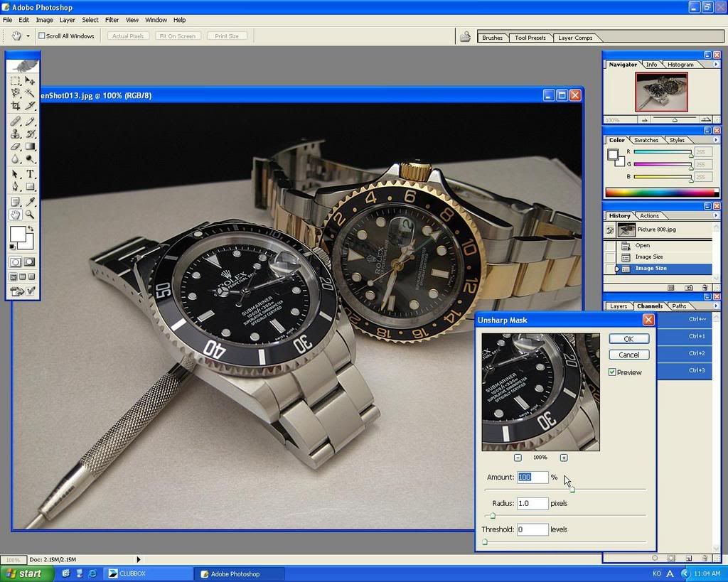The height and width of the screenshot is (582, 728).
Task: Enable Scroll All Windows checkbox
Action: point(42,36)
